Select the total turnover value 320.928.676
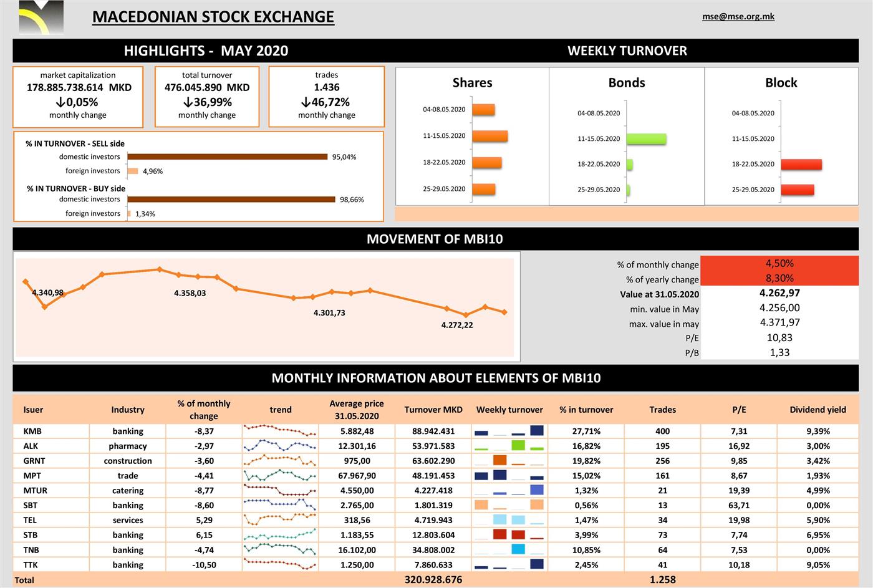The image size is (873, 588). (x=433, y=580)
